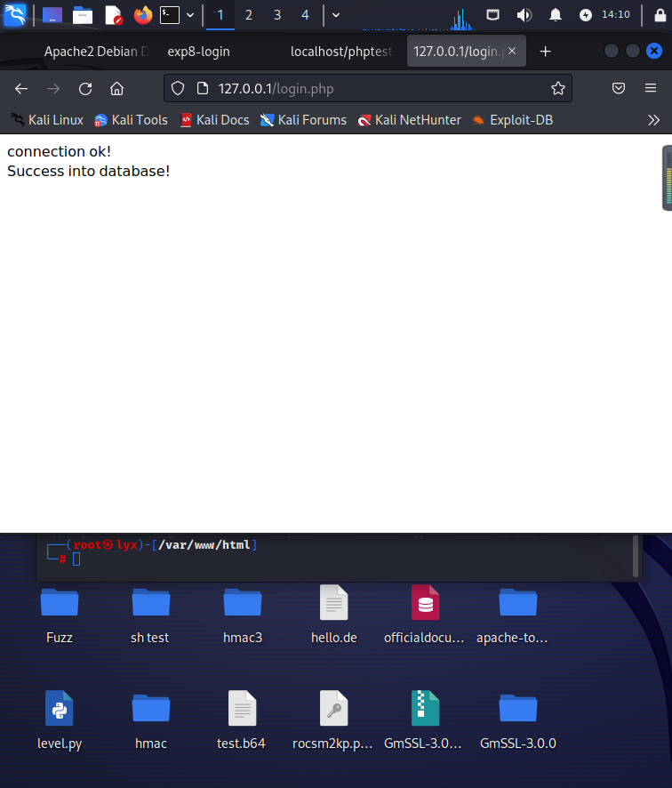This screenshot has width=672, height=788.
Task: Click the network connection tray icon
Action: pos(492,15)
